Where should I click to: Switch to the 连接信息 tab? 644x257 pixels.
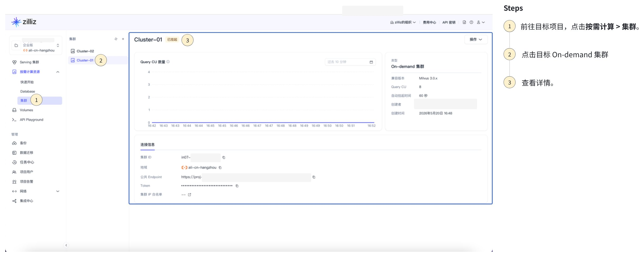[x=147, y=145]
